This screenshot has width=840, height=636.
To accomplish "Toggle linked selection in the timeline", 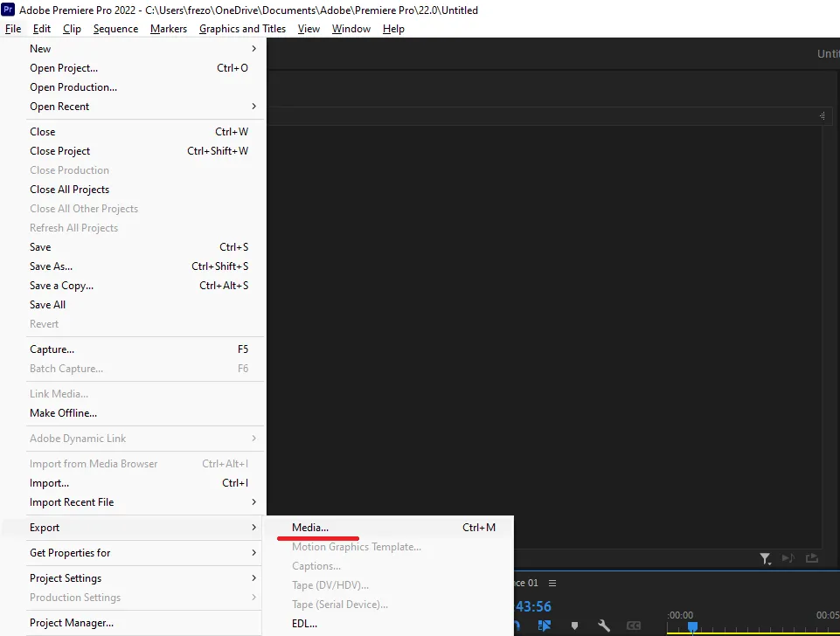I will click(545, 626).
